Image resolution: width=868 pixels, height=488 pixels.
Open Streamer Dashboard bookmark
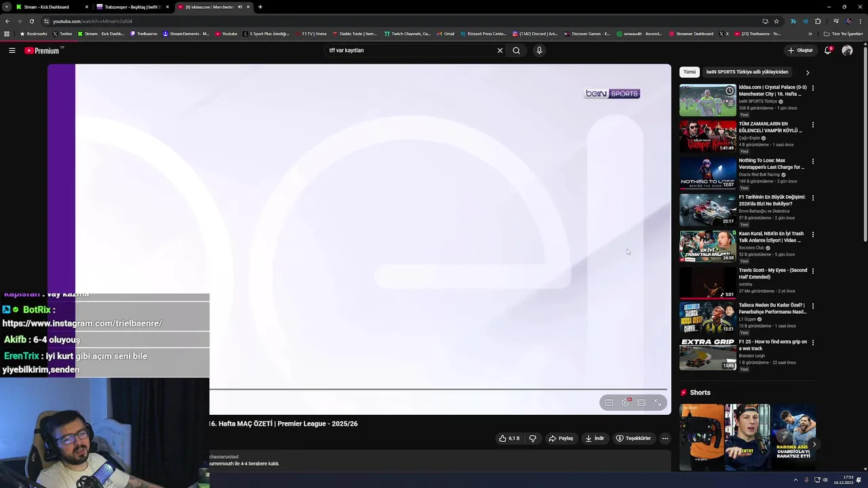[692, 34]
